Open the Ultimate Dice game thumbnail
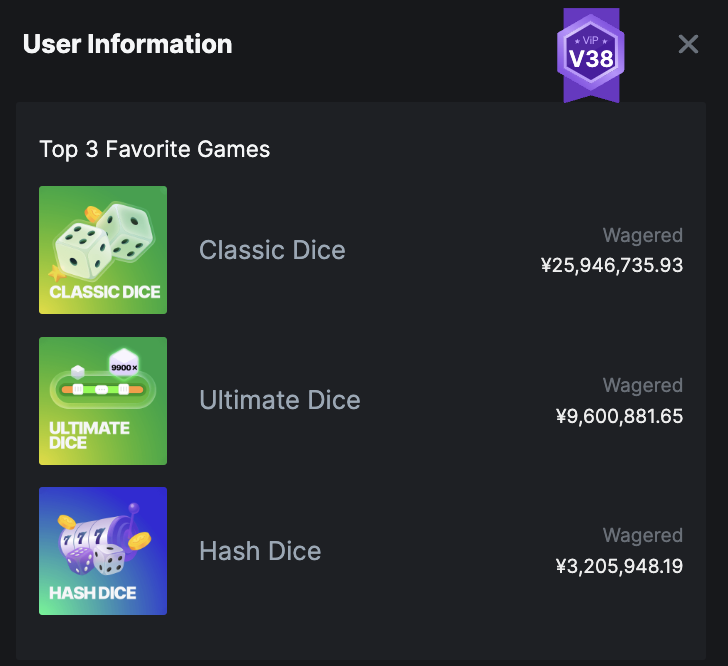 [x=103, y=401]
